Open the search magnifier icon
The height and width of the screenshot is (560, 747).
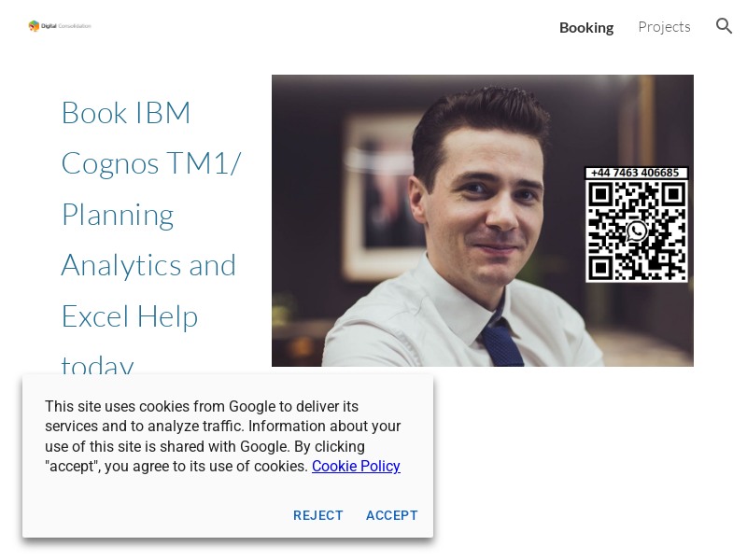pyautogui.click(x=724, y=26)
